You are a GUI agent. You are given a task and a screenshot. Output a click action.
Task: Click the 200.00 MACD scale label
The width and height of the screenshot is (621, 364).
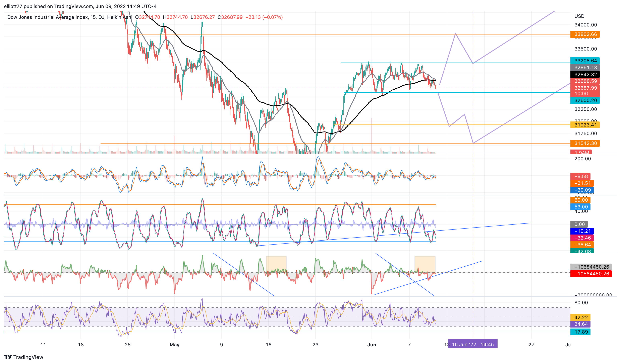click(582, 159)
